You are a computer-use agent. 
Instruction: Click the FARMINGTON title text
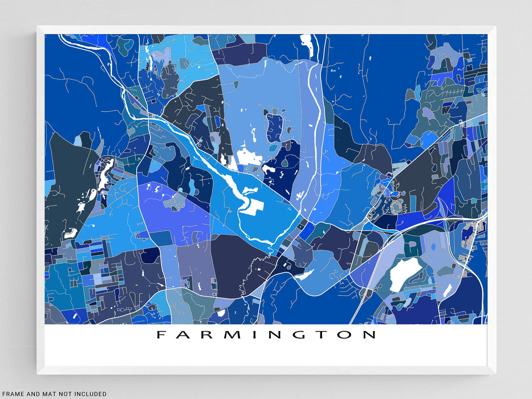pyautogui.click(x=266, y=335)
